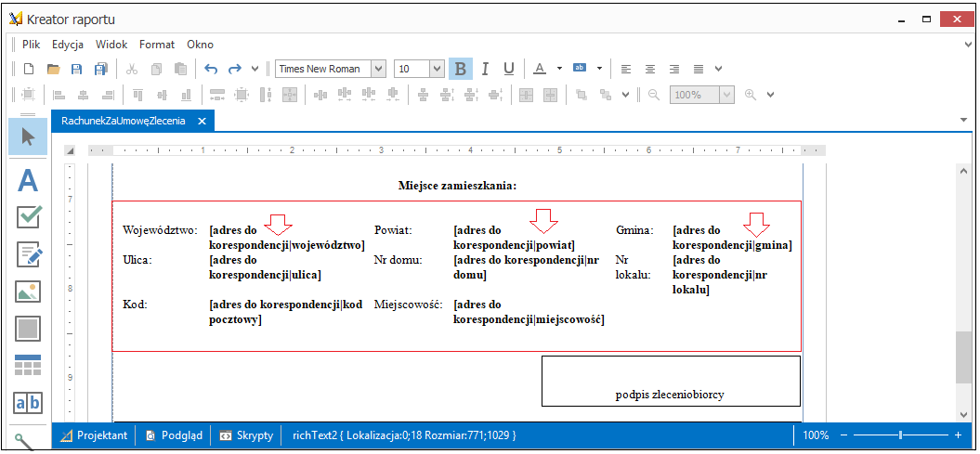Viewport: 980px width, 454px height.
Task: Select the Check Box control tool
Action: point(28,216)
